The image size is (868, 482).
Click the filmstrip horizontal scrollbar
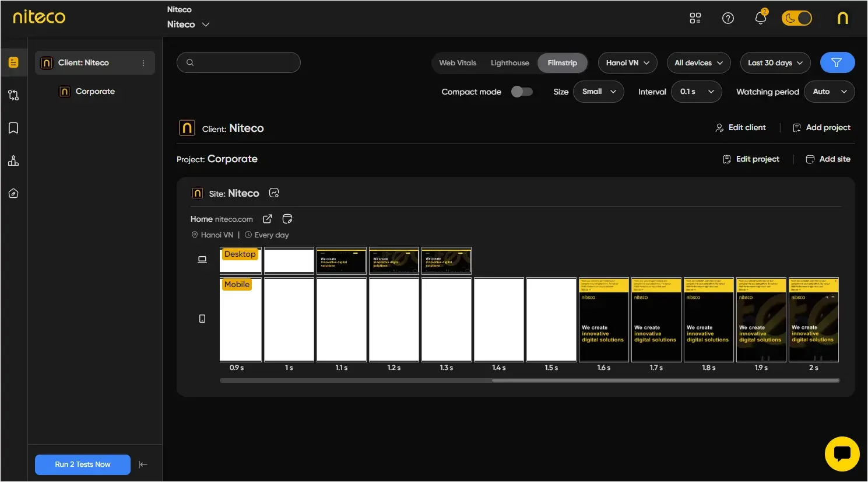tap(529, 380)
